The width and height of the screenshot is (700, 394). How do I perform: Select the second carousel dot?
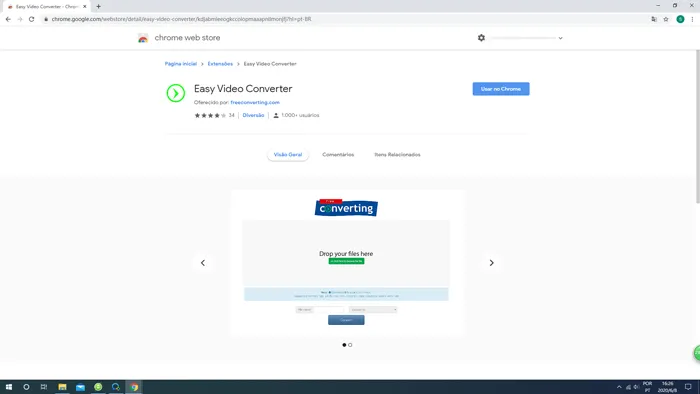pyautogui.click(x=350, y=345)
